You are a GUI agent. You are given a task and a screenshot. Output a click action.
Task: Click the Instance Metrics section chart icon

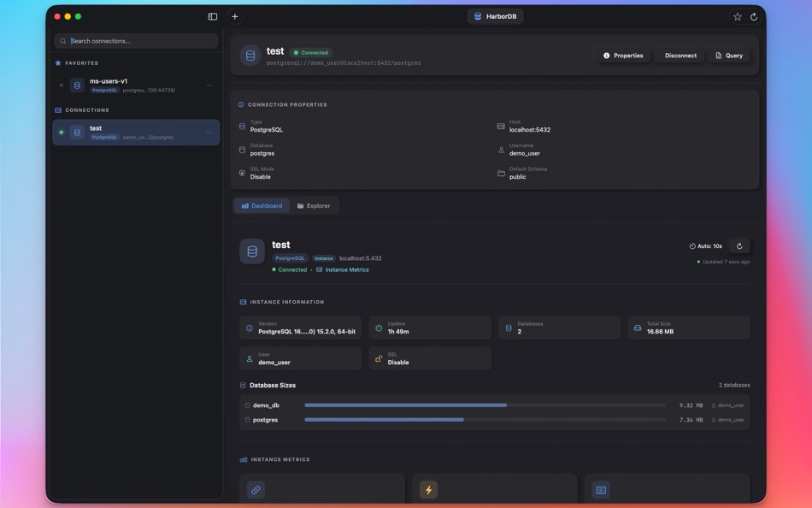[244, 460]
